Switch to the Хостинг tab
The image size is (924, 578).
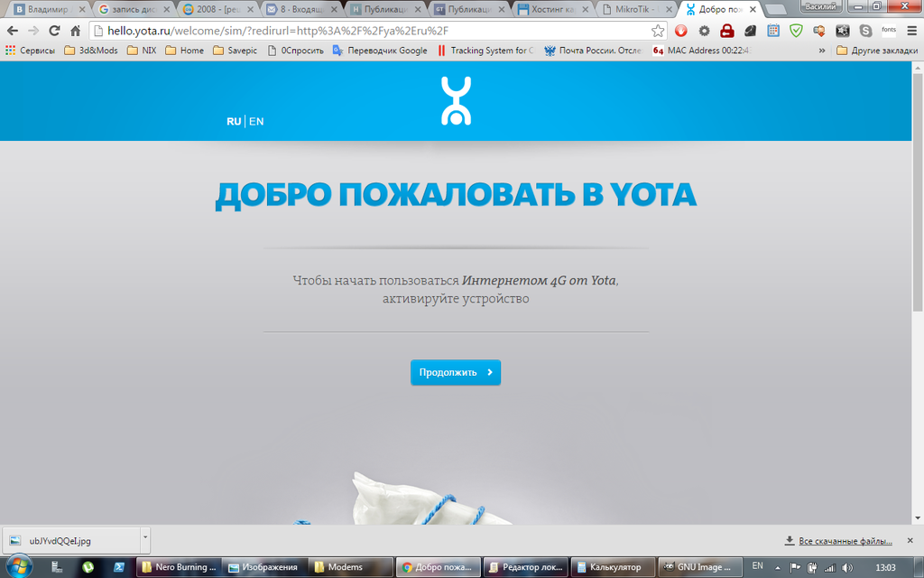click(552, 9)
